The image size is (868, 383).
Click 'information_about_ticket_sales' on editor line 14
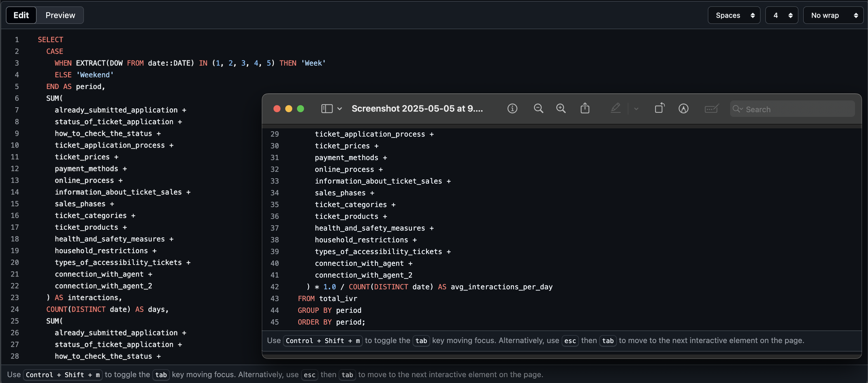point(118,192)
